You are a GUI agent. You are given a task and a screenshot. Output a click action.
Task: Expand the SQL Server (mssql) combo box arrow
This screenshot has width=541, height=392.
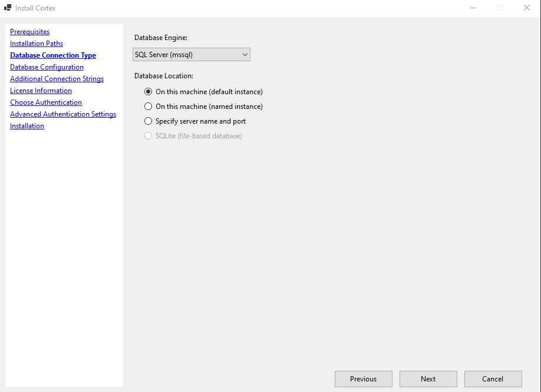(x=245, y=54)
